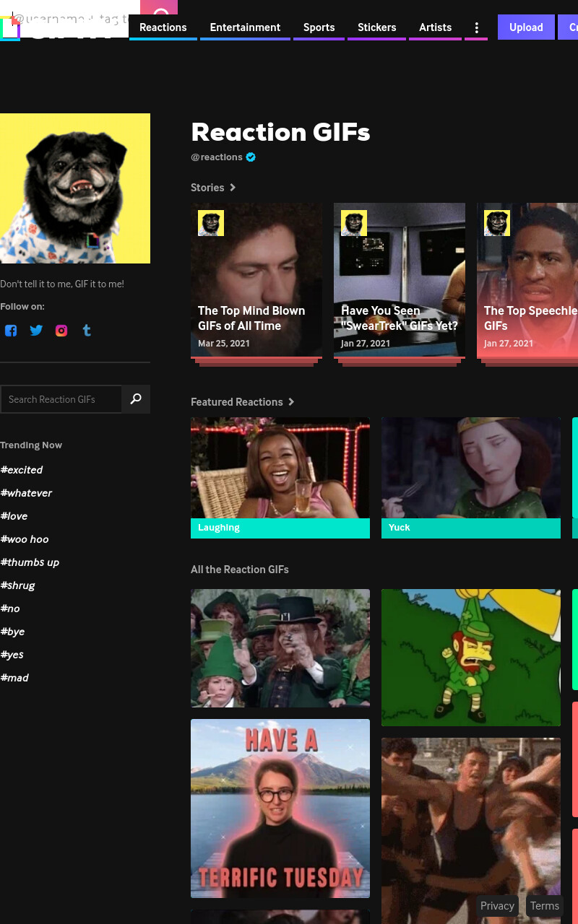Open the three-dot more categories menu

476,27
